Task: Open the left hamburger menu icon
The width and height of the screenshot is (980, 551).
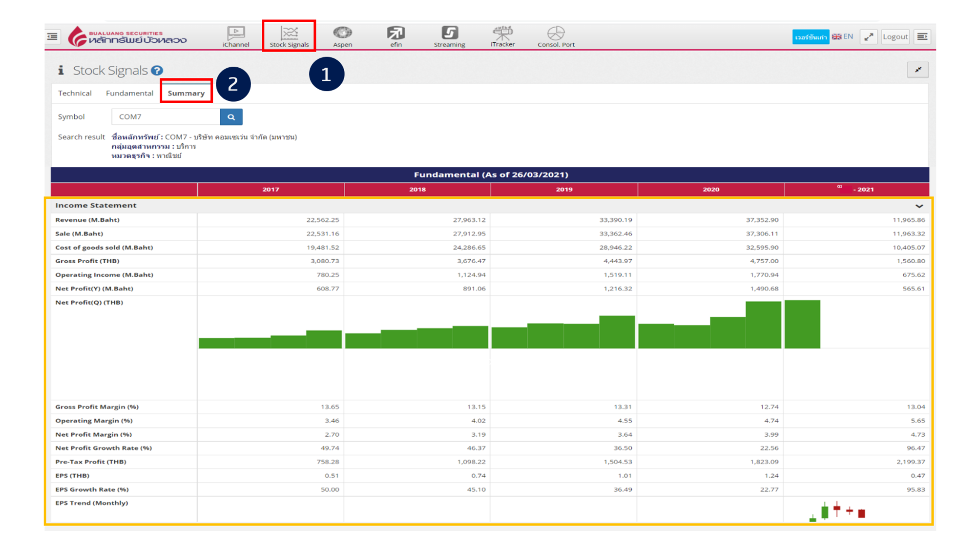Action: [53, 36]
